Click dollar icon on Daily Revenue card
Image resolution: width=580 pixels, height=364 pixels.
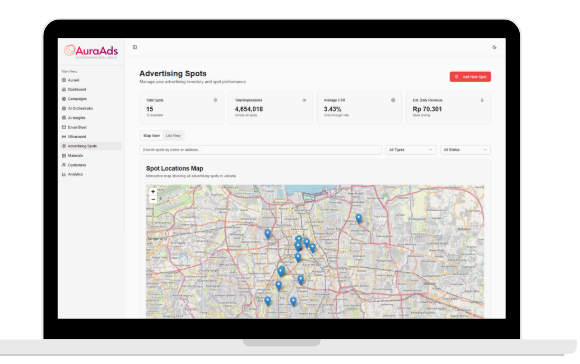click(x=482, y=100)
